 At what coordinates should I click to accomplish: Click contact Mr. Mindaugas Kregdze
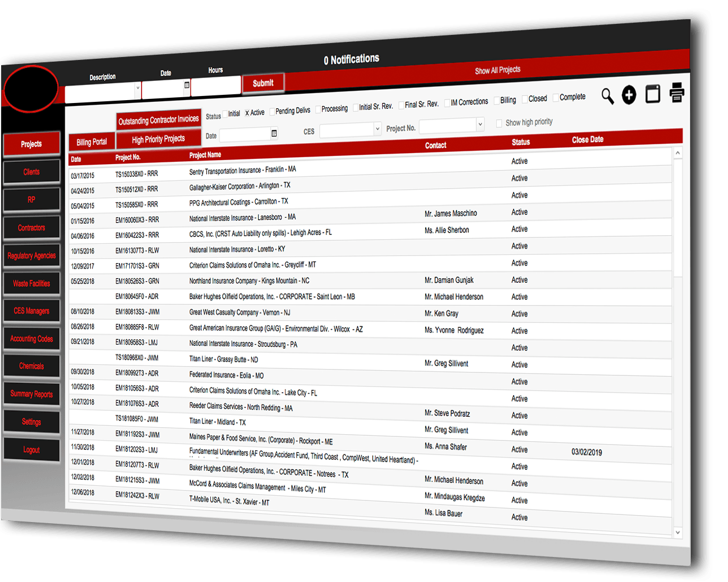pyautogui.click(x=455, y=497)
